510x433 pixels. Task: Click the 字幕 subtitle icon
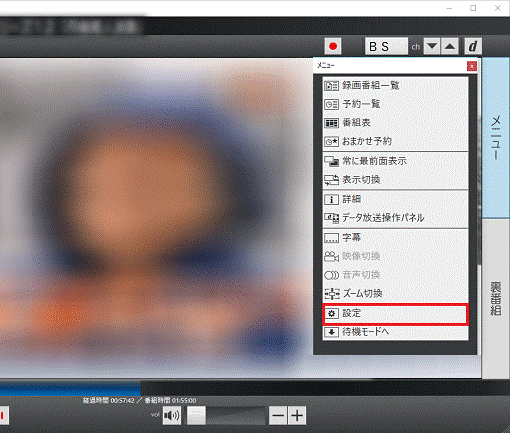point(331,238)
